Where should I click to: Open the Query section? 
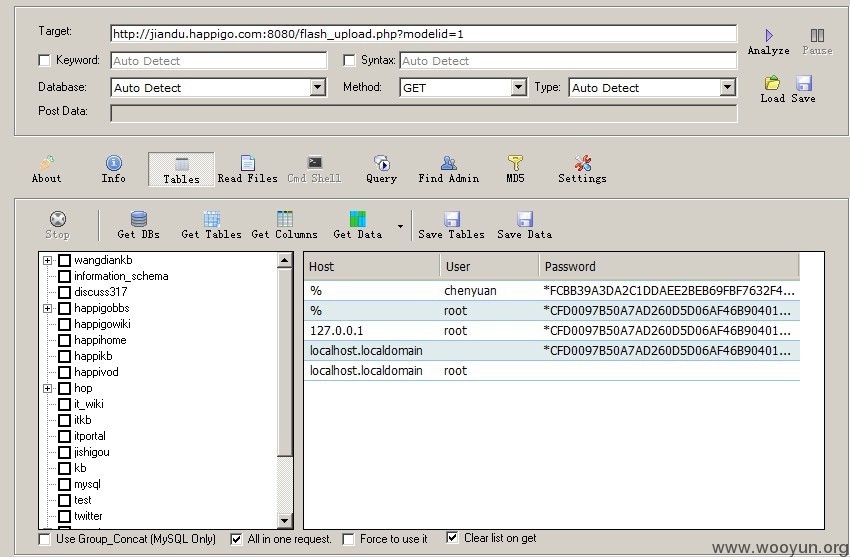[381, 170]
